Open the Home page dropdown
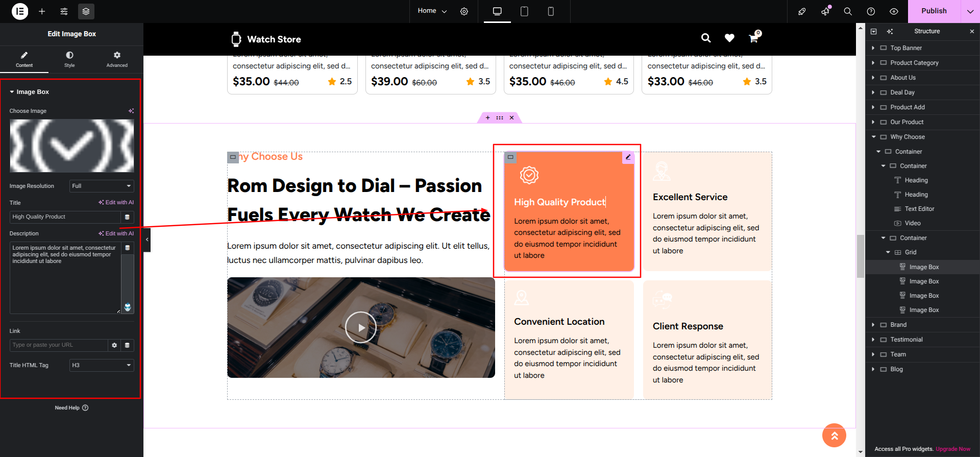This screenshot has width=980, height=457. [x=432, y=11]
